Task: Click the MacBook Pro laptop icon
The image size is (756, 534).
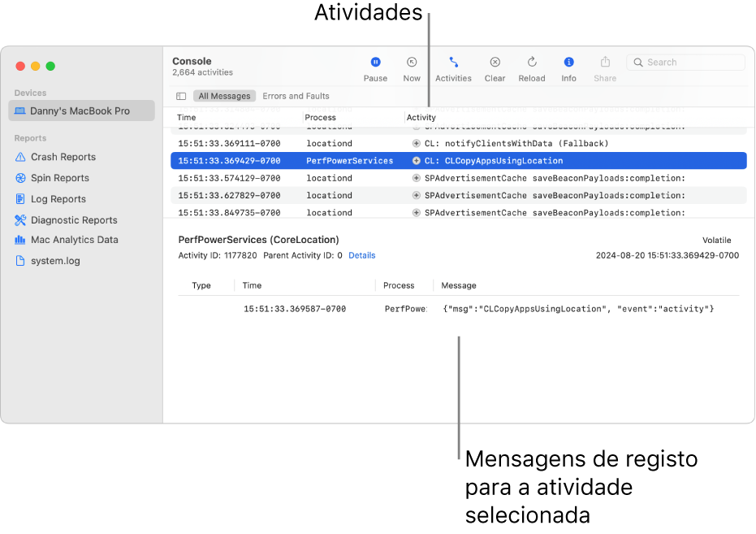Action: coord(20,111)
